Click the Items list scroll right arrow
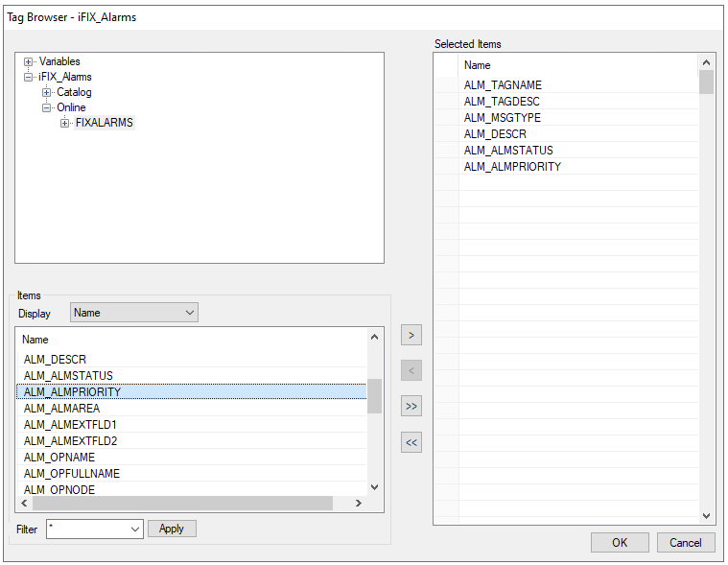The image size is (728, 565). click(359, 503)
